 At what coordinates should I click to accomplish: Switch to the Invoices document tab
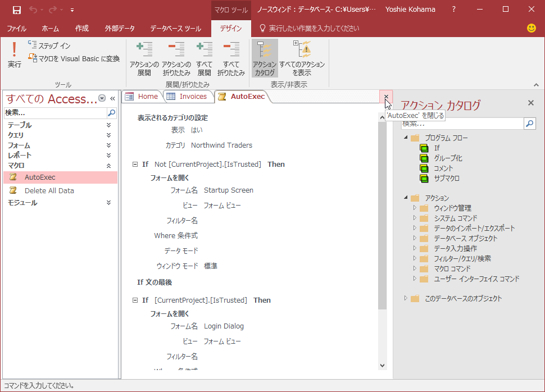coord(187,97)
